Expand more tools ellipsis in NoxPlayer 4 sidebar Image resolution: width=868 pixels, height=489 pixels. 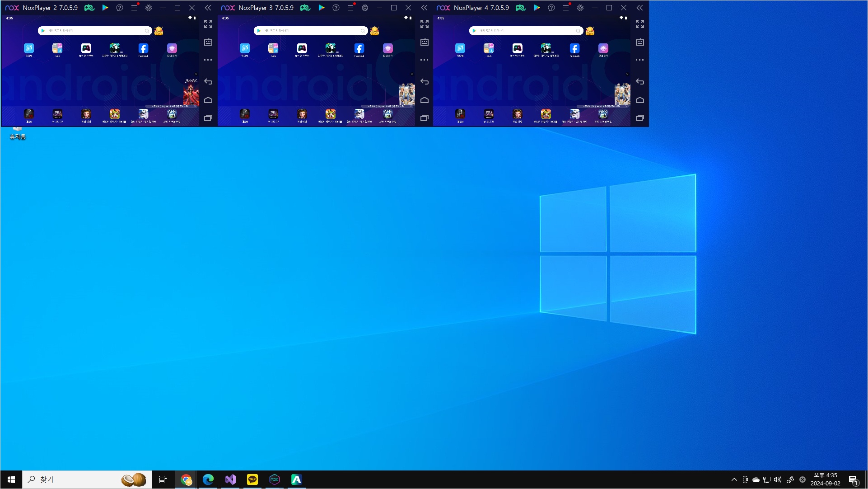tap(640, 60)
